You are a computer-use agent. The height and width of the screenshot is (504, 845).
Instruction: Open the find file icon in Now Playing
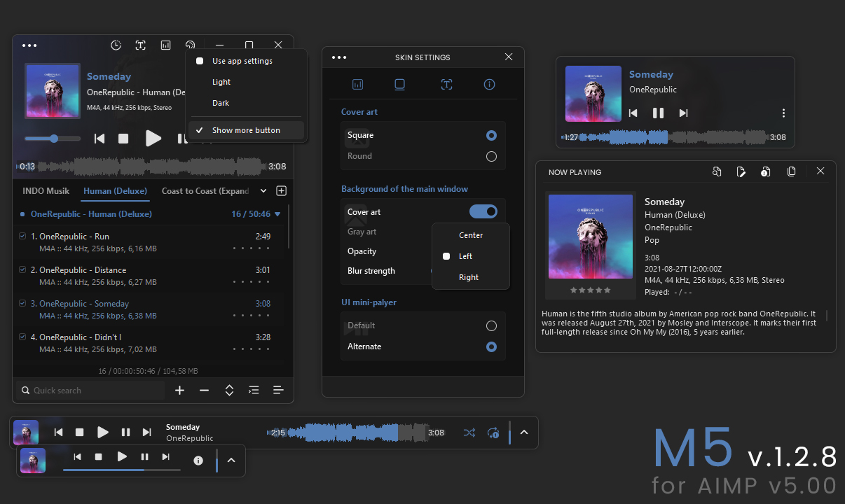pyautogui.click(x=717, y=171)
